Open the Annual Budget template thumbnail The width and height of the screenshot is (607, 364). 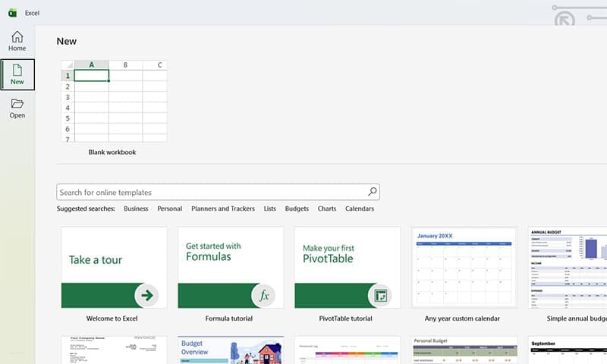tap(568, 267)
